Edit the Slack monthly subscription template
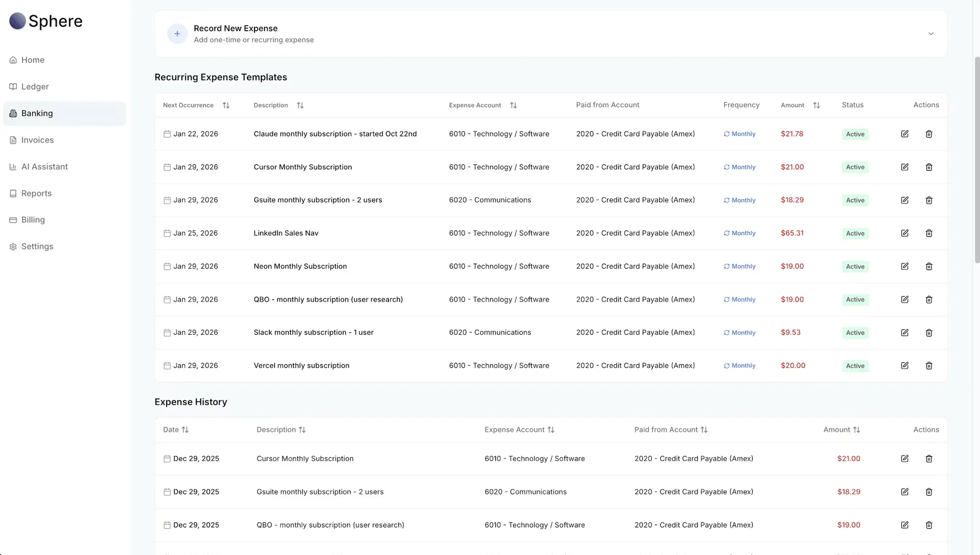This screenshot has width=980, height=555. tap(904, 332)
